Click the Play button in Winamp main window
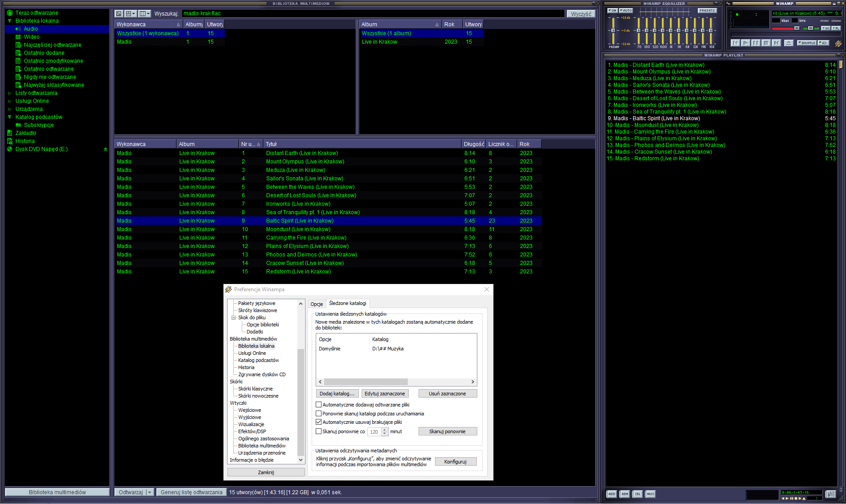This screenshot has height=504, width=846. point(746,43)
